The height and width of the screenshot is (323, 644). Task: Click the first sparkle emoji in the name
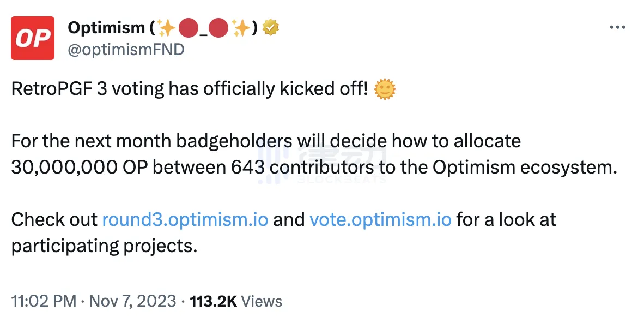tap(166, 28)
